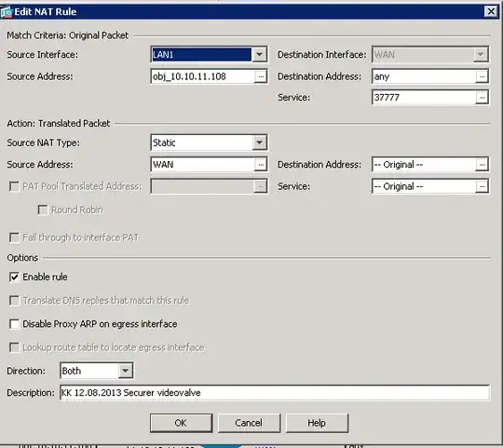The width and height of the screenshot is (503, 448).
Task: Open Help for NAT rule
Action: 317,423
